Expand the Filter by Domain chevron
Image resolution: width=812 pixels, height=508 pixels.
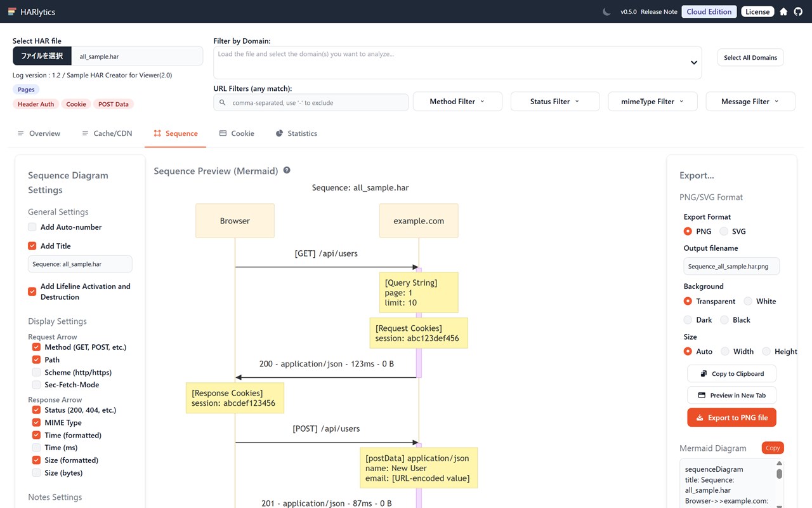pos(694,62)
